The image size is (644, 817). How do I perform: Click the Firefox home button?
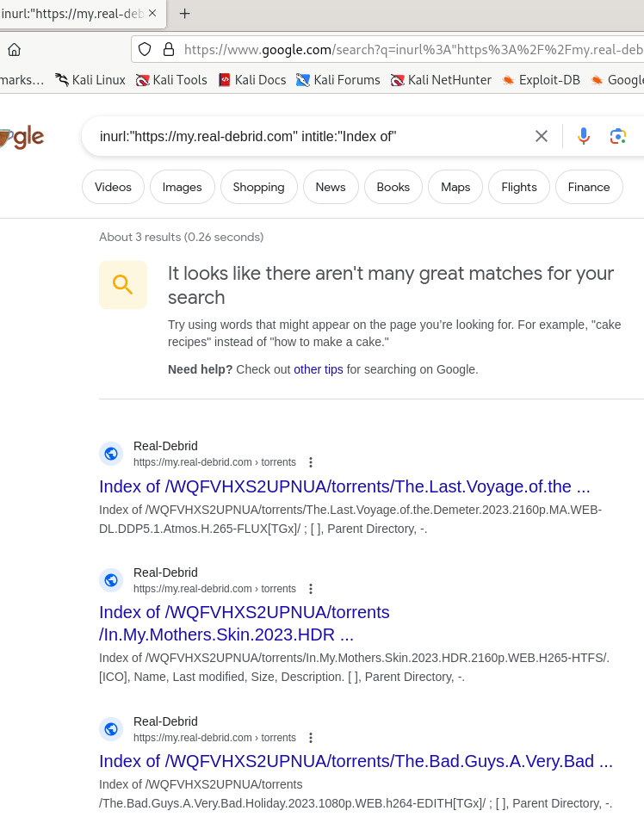tap(14, 49)
